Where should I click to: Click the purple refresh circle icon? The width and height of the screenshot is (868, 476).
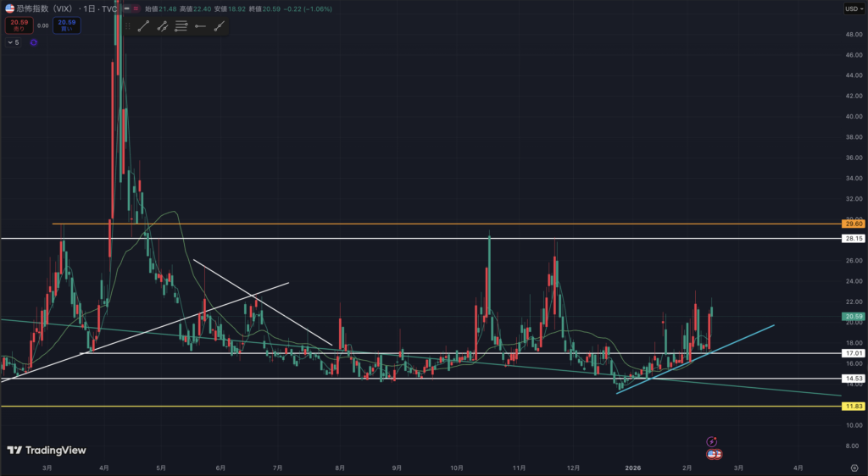click(34, 42)
